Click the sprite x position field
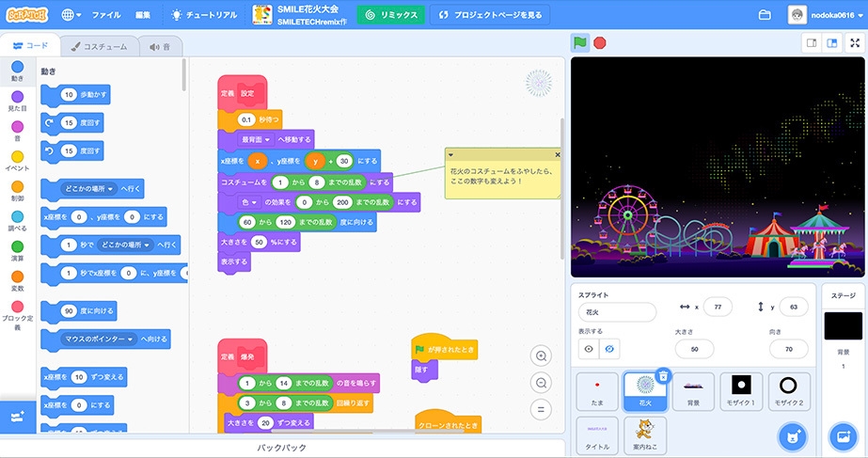 tap(718, 307)
